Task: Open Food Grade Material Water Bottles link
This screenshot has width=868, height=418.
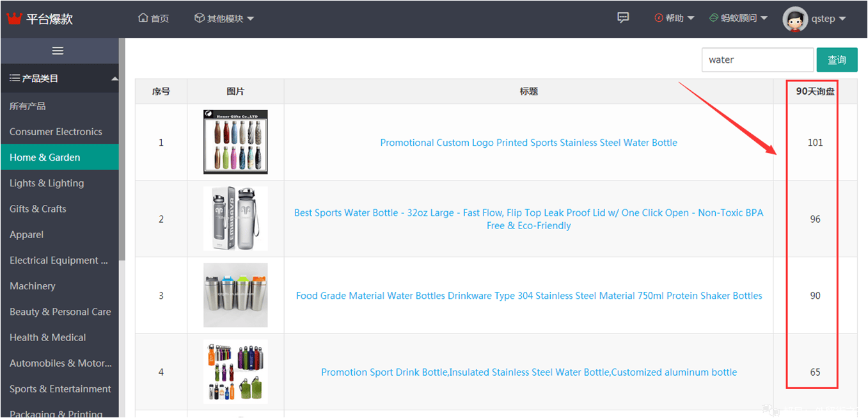Action: (528, 296)
